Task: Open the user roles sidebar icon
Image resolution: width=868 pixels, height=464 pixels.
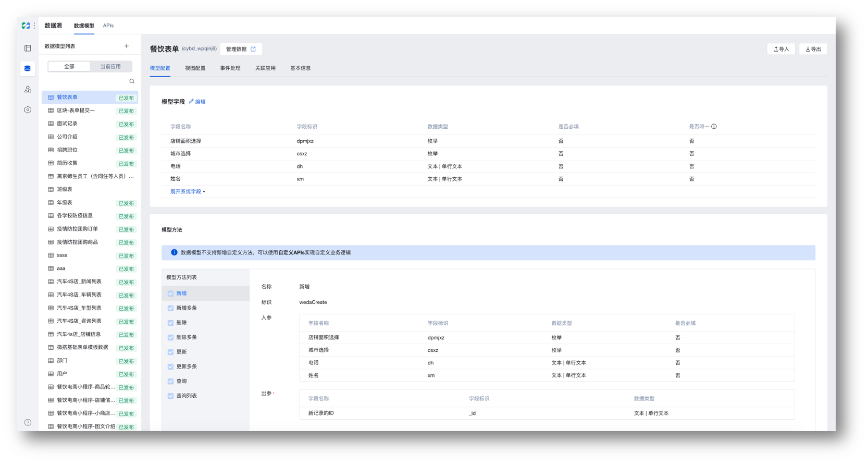Action: coord(28,89)
